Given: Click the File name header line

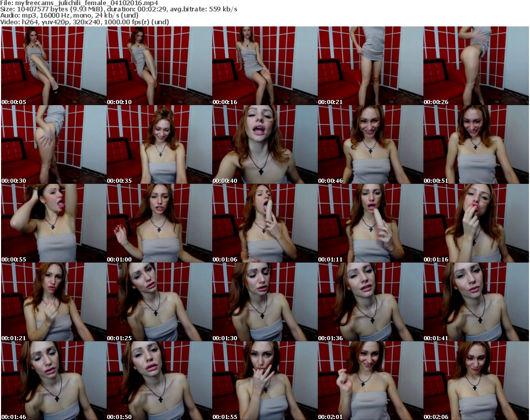Looking at the screenshot, I should [x=79, y=3].
